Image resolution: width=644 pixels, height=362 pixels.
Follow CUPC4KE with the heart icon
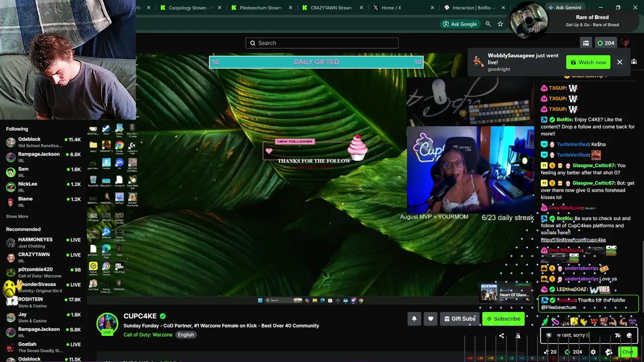[x=431, y=319]
